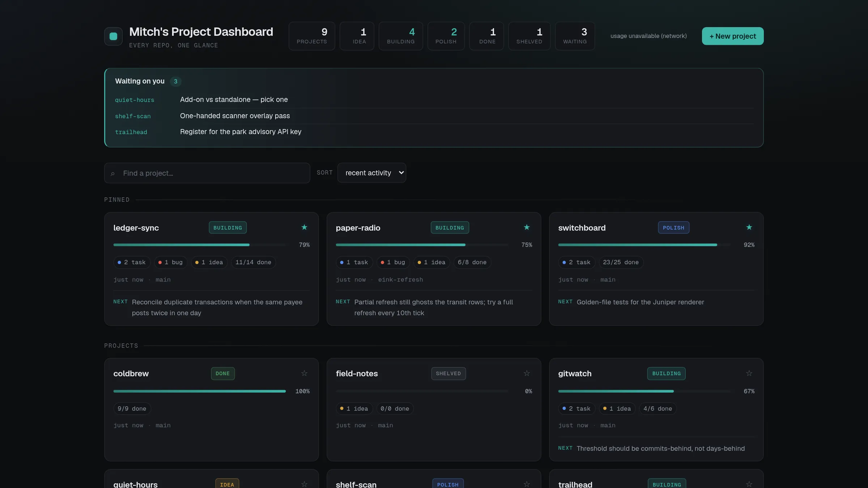Click the '23/25 done' chip on switchboard
The height and width of the screenshot is (488, 868).
[621, 262]
